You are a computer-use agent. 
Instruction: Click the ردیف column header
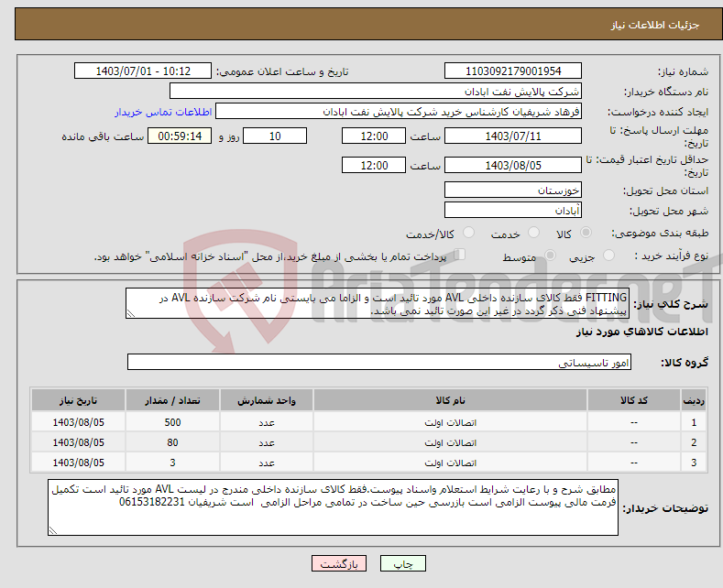click(x=694, y=400)
